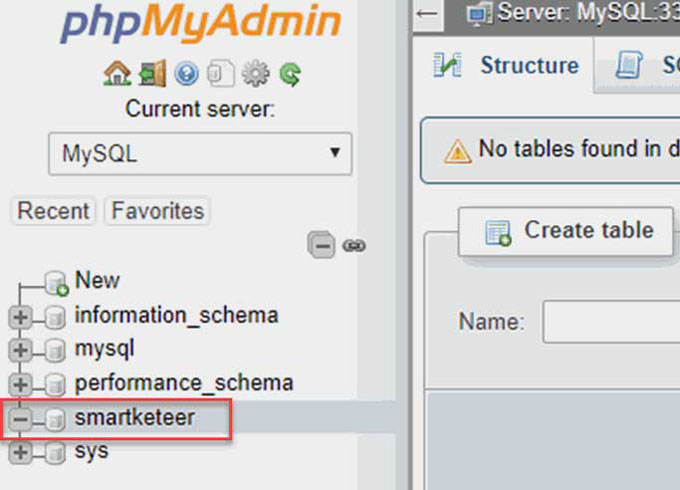Open navigation panel settings gear icon
This screenshot has height=490, width=680.
click(255, 73)
